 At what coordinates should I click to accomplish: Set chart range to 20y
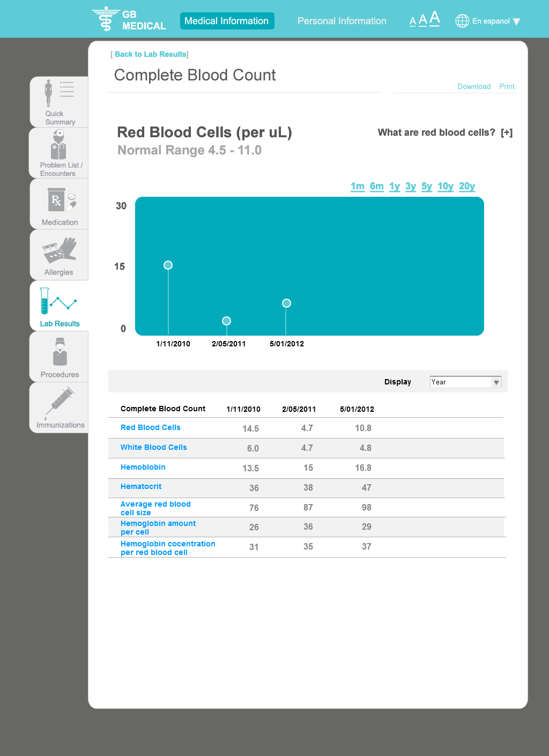(x=467, y=186)
